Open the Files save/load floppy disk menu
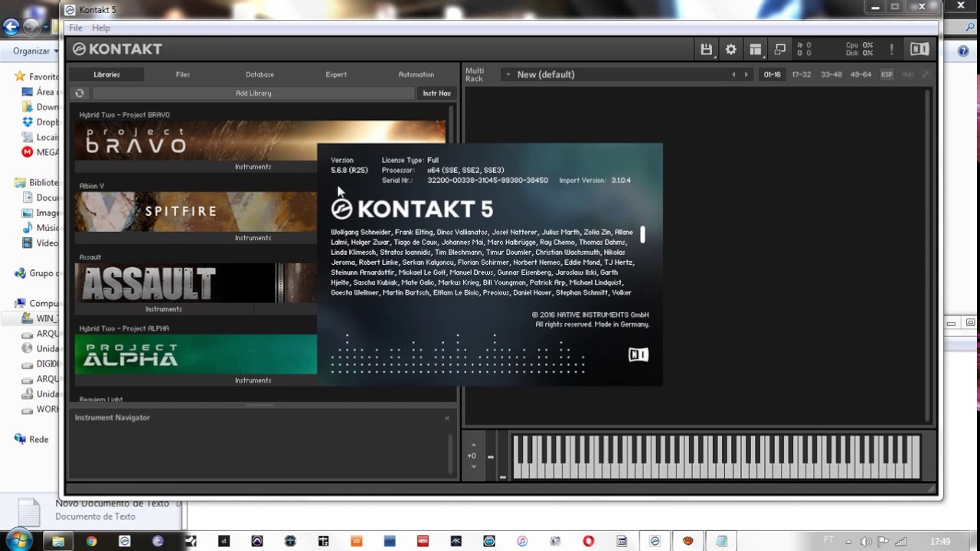This screenshot has width=980, height=551. tap(706, 49)
